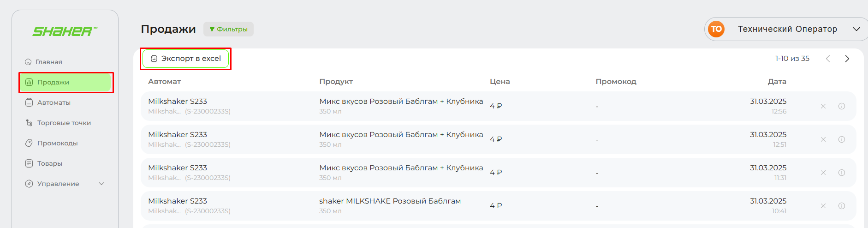Navigate to Промокоды
This screenshot has width=868, height=228.
point(57,143)
